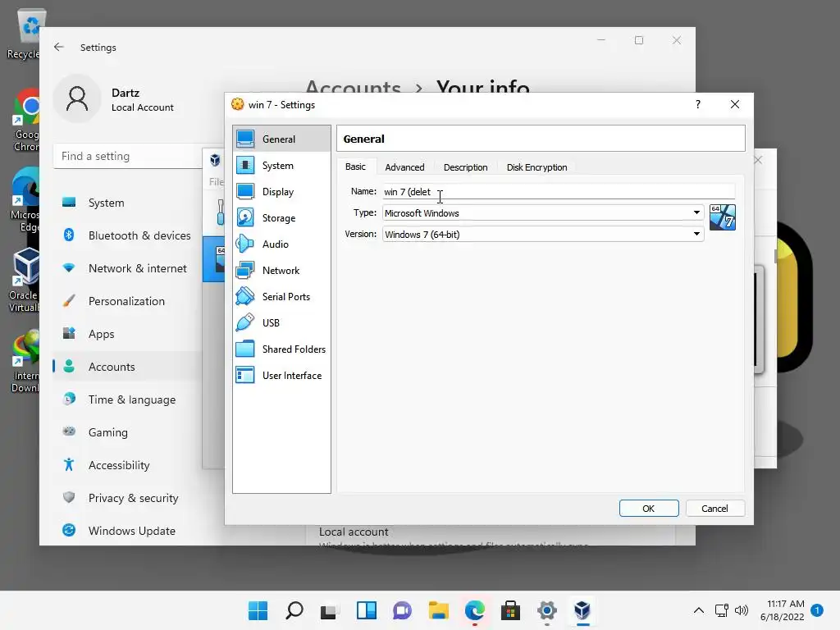
Task: Open System section icon in VirtualBox settings
Action: point(245,165)
